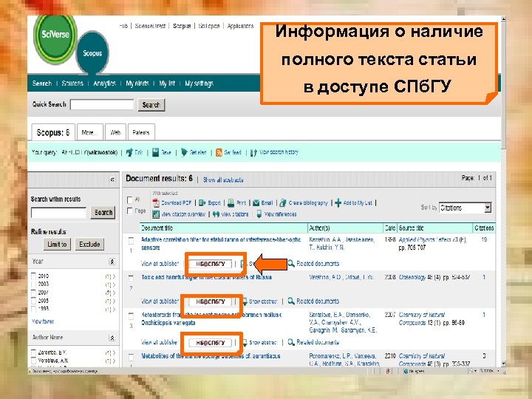532x399 pixels.
Task: Open My settings menu item
Action: click(199, 83)
